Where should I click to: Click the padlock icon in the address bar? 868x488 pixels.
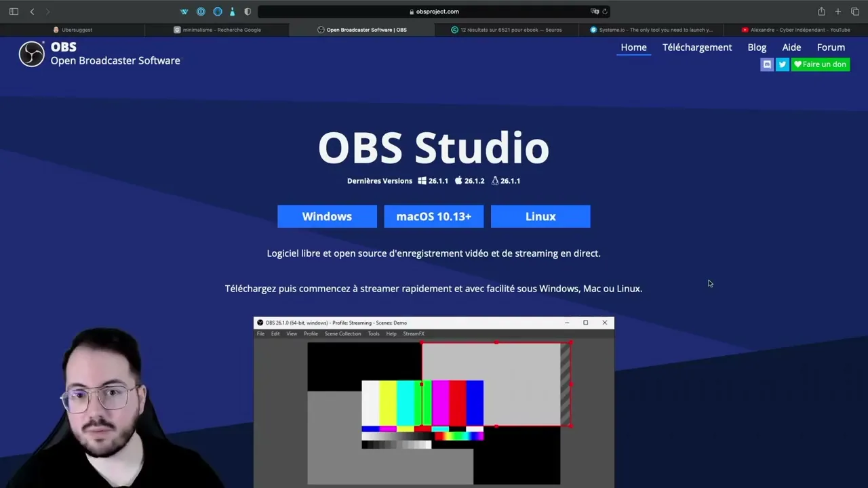pos(410,12)
